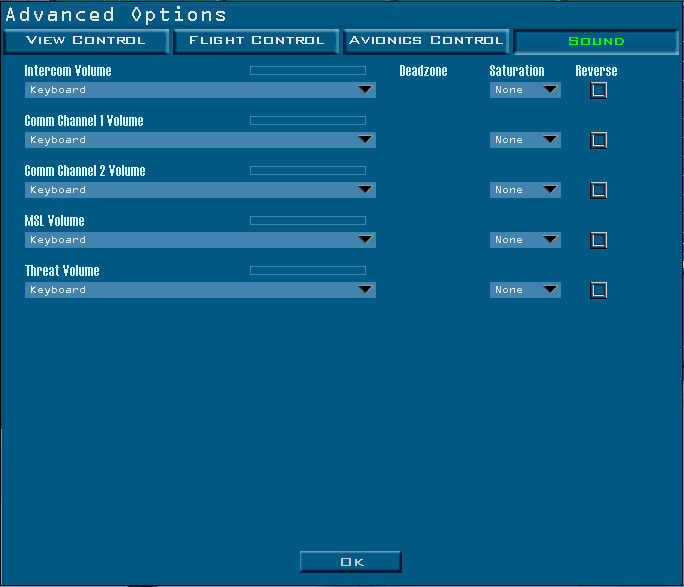Screen dimensions: 684x587
Task: Expand Saturation dropdown for Comm Channel 2
Action: pos(525,190)
